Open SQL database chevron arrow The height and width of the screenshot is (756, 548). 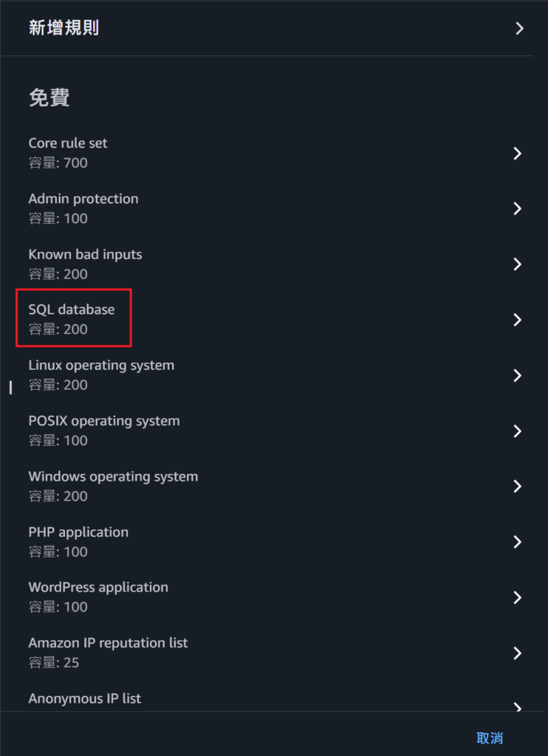518,320
